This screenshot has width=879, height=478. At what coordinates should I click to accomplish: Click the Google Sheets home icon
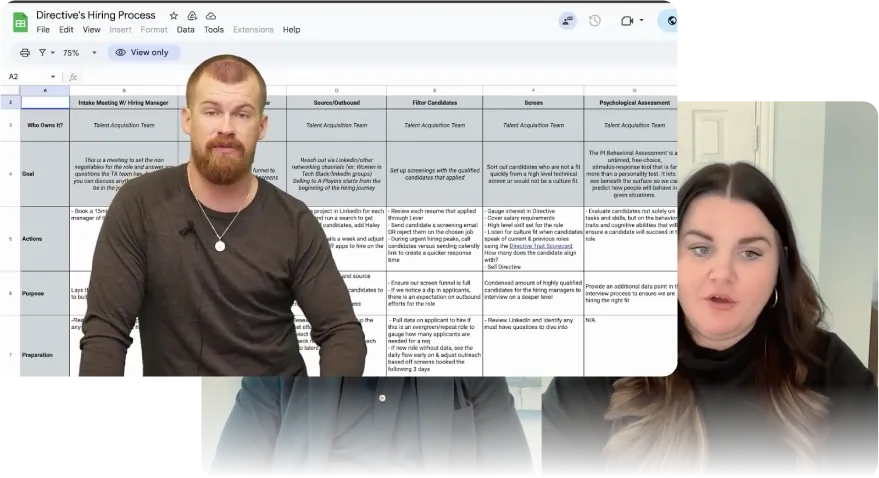click(20, 22)
